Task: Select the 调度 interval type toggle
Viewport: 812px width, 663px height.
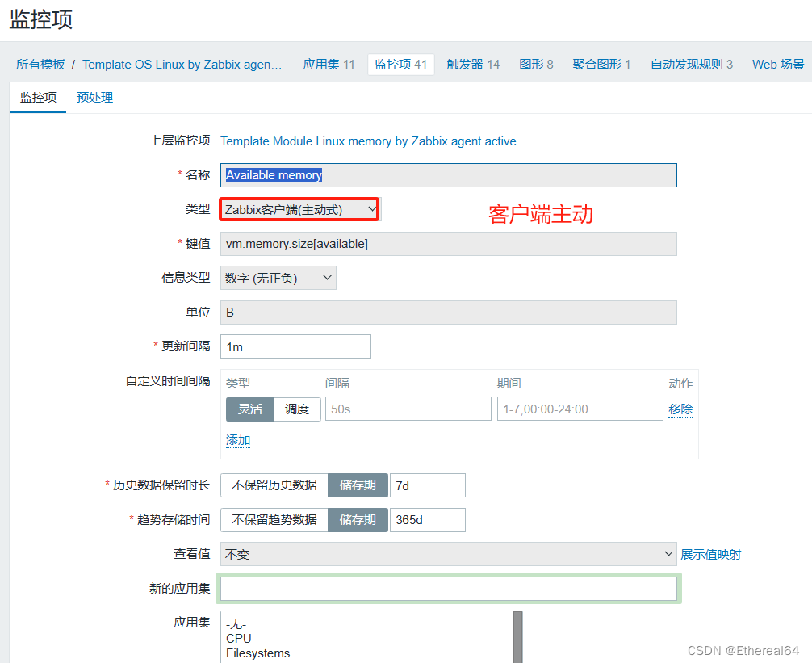Action: click(x=297, y=409)
